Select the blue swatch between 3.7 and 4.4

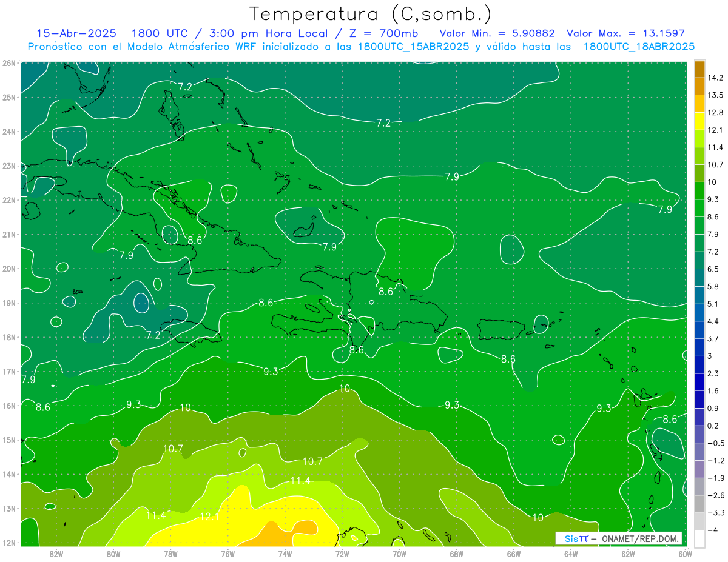coord(699,330)
